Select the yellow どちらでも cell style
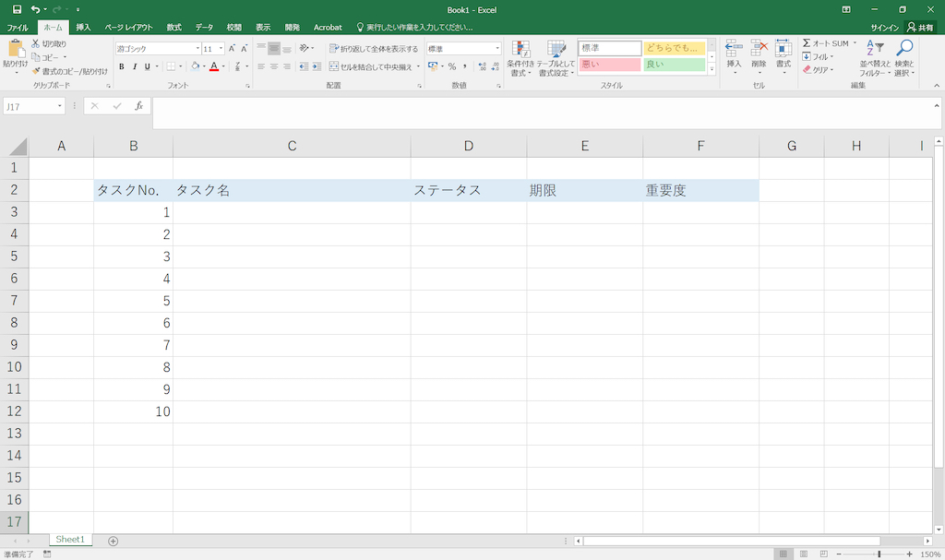The width and height of the screenshot is (945, 560). click(674, 48)
